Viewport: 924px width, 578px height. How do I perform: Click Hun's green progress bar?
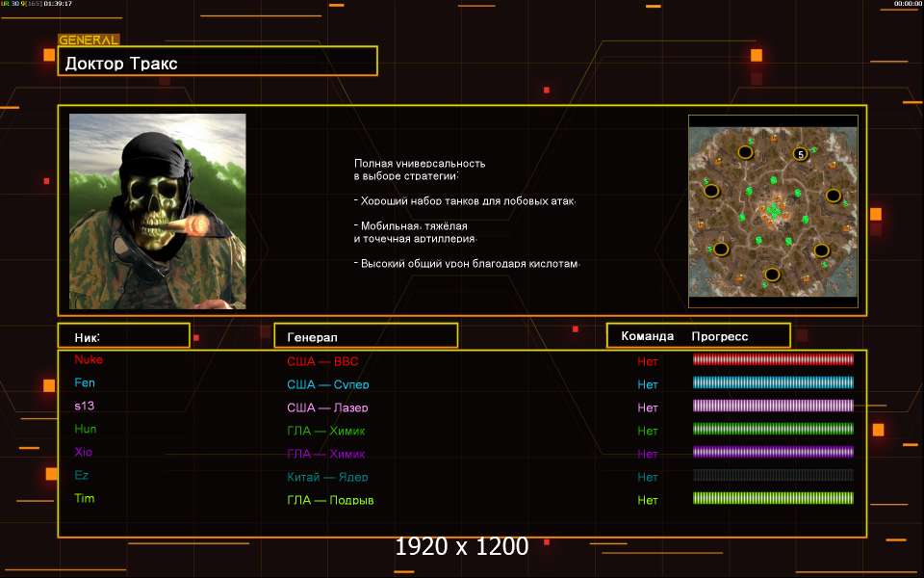tap(773, 429)
